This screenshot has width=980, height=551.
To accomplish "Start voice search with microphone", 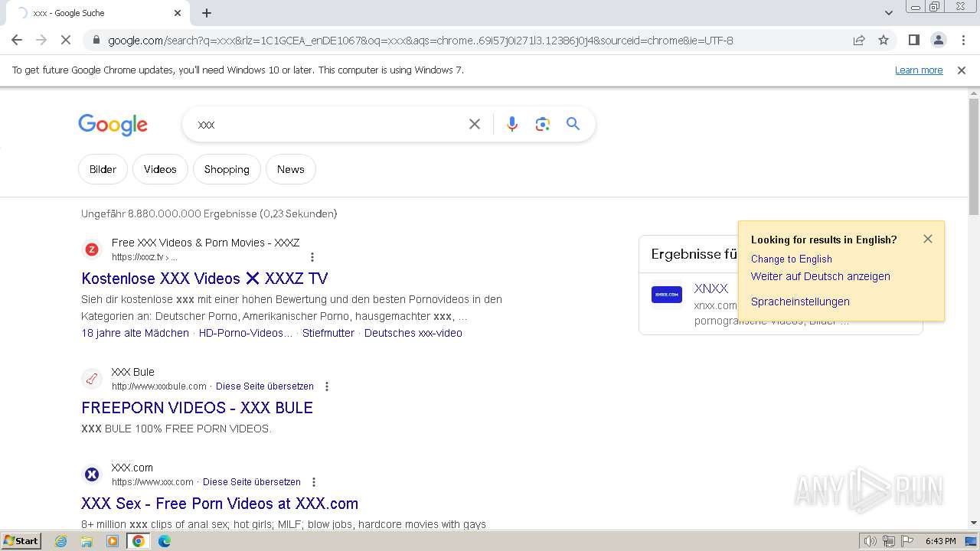I will 512,124.
